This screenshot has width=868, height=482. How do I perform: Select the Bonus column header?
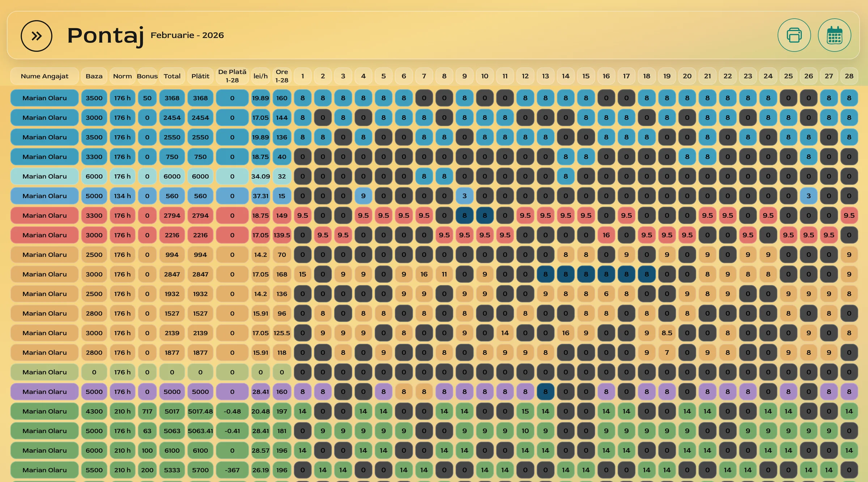coord(147,76)
